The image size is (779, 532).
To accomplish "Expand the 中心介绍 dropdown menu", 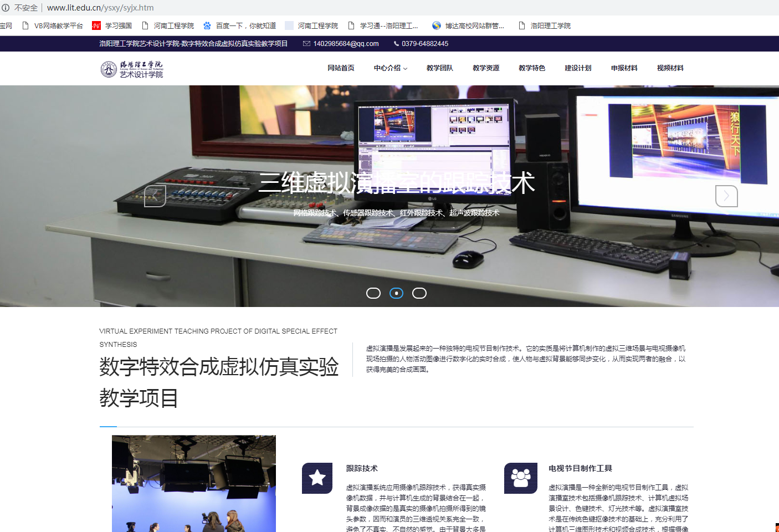I will [x=390, y=68].
